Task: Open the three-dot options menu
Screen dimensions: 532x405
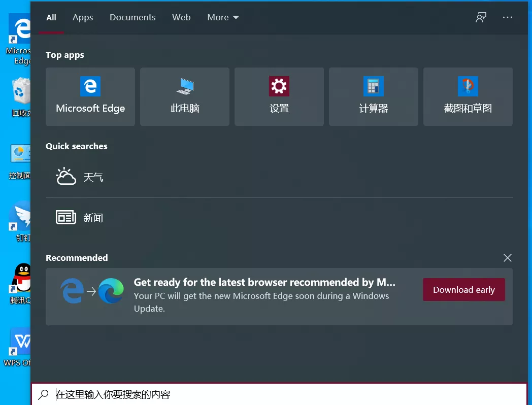Action: point(508,17)
